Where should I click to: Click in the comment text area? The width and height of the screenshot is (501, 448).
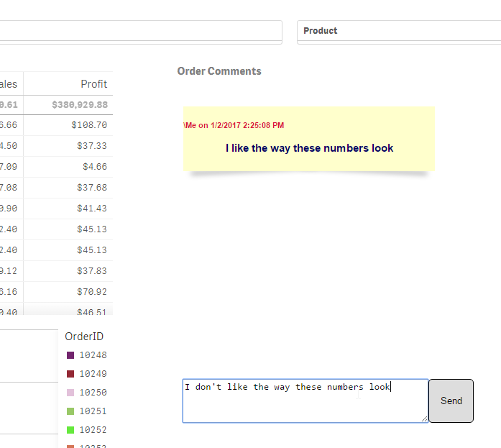(x=305, y=401)
